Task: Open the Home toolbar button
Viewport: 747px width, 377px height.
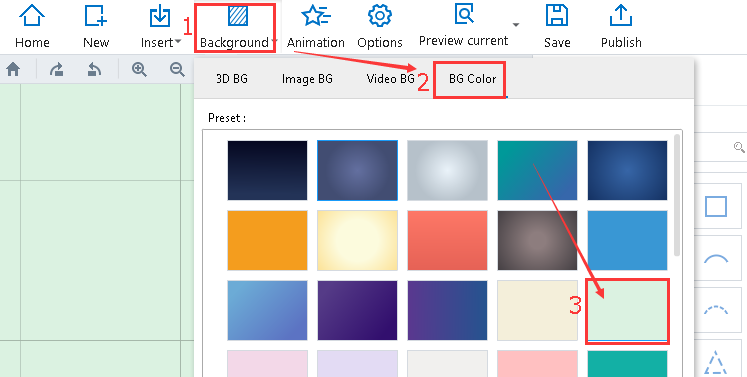Action: click(32, 26)
